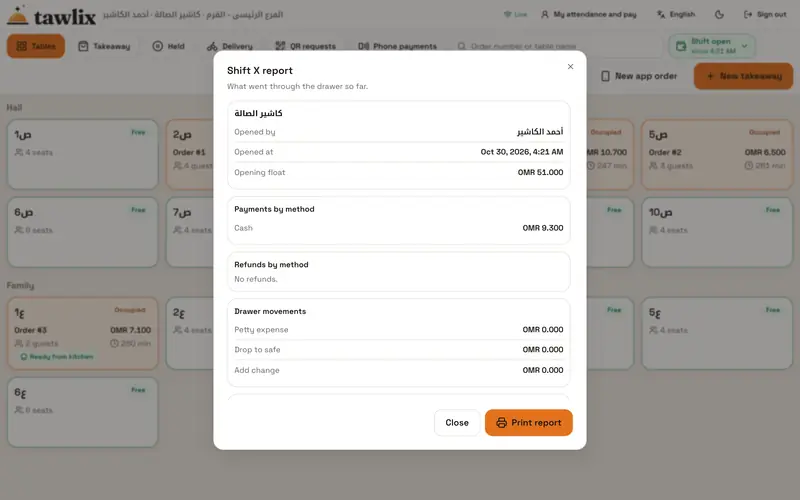Close the Shift X report dialog with X
Viewport: 800px width, 500px height.
[570, 66]
